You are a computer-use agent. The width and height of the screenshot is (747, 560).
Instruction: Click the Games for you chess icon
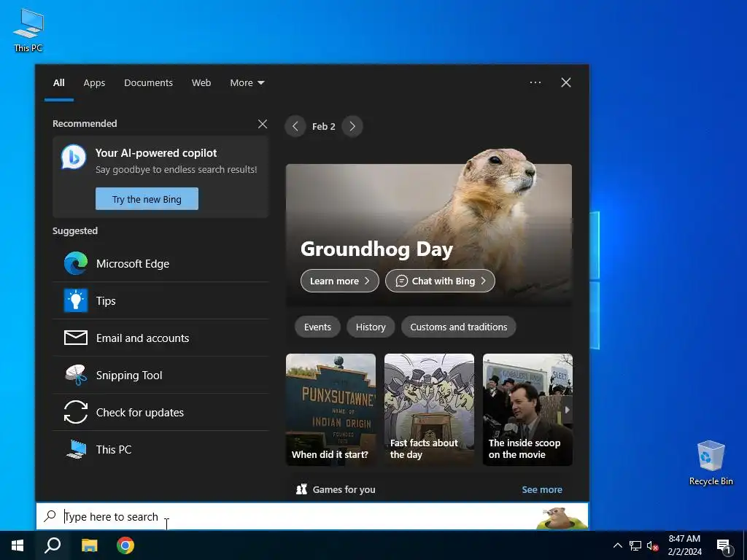pyautogui.click(x=301, y=489)
